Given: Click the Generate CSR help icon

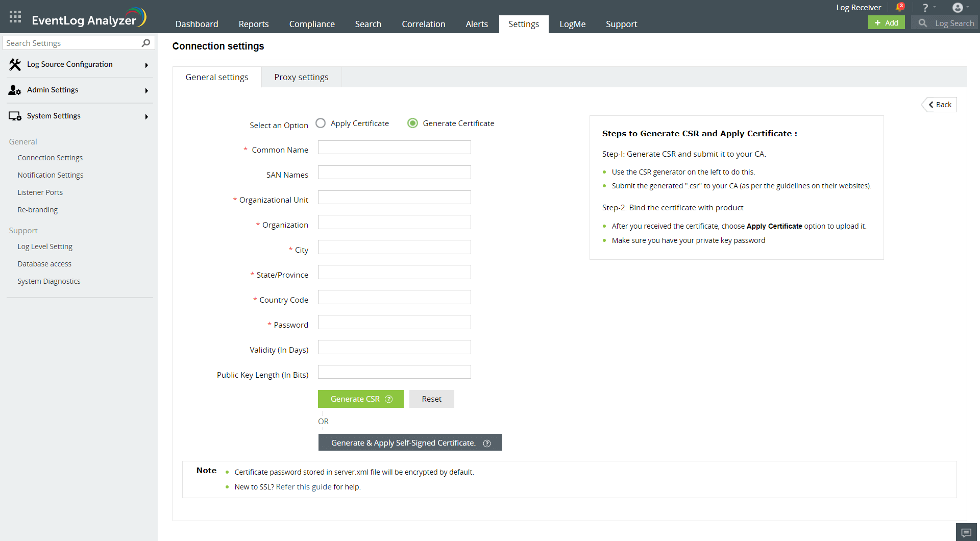Looking at the screenshot, I should (389, 399).
